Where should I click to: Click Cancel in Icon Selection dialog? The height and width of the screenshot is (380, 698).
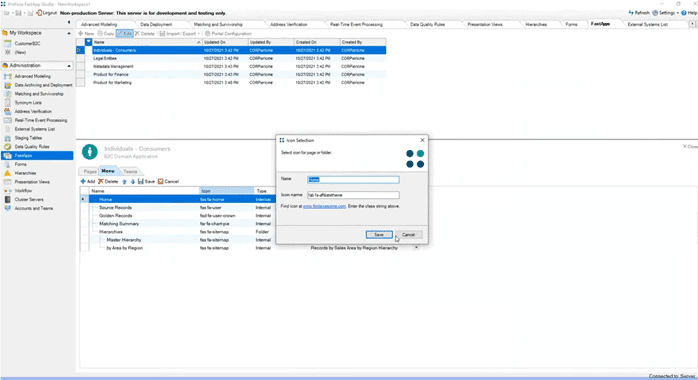coord(408,234)
